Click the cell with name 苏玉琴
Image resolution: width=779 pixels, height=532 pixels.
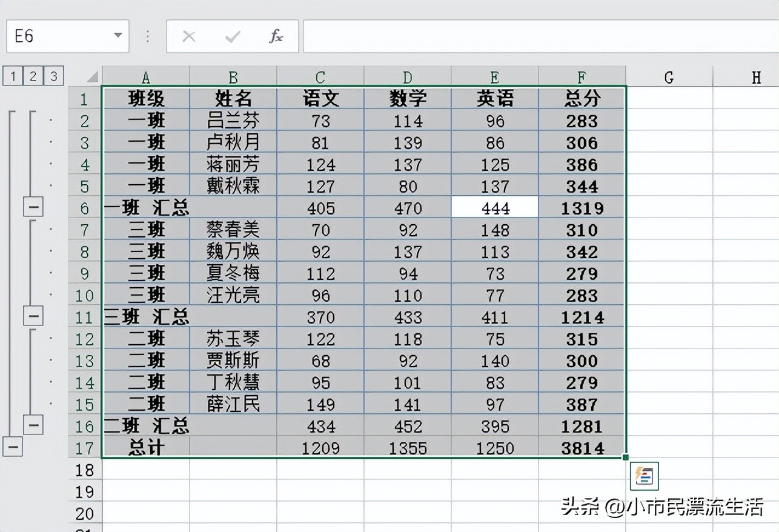(x=233, y=339)
